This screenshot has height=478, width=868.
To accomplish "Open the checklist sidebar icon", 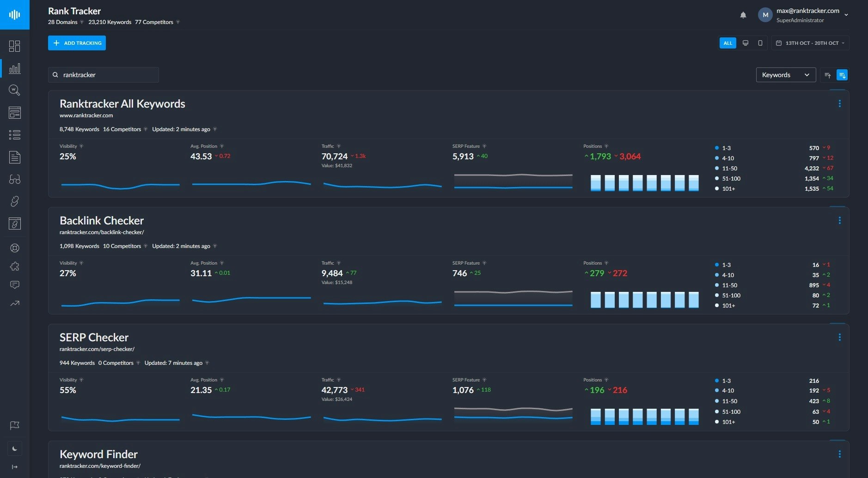I will click(x=15, y=135).
